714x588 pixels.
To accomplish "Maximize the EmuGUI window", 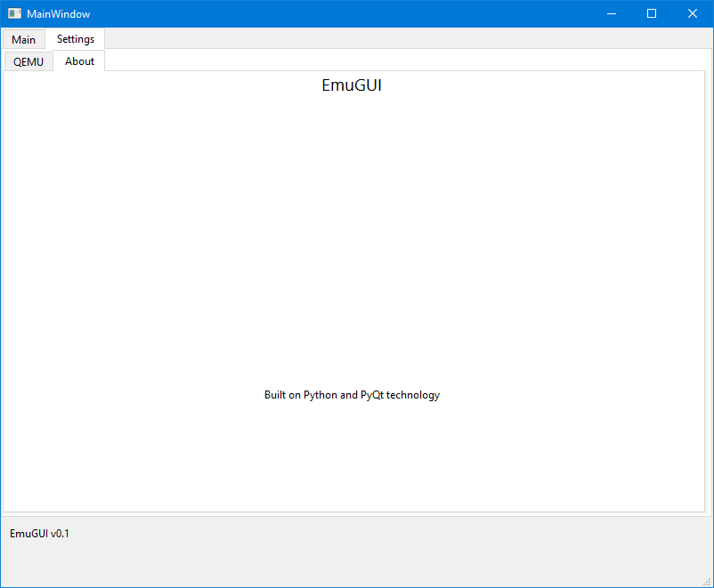I will (651, 13).
